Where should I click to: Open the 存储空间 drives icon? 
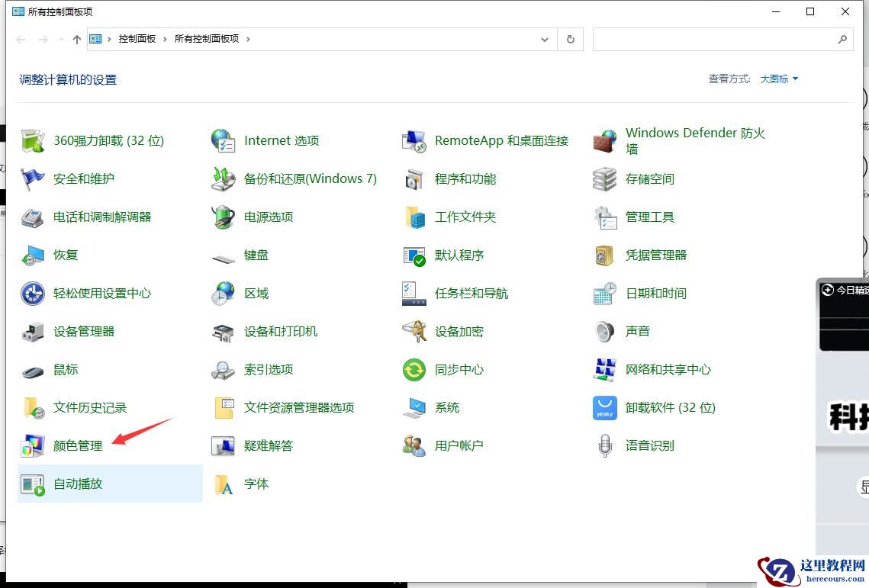pos(605,179)
